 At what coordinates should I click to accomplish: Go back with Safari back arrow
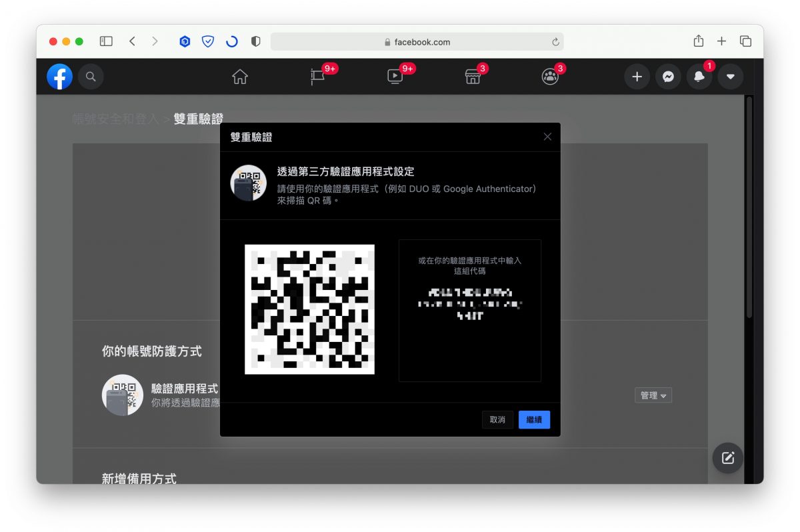132,41
